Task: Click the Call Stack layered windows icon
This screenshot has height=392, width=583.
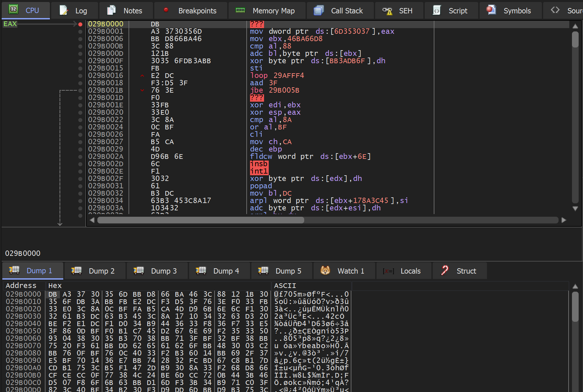Action: pos(319,10)
